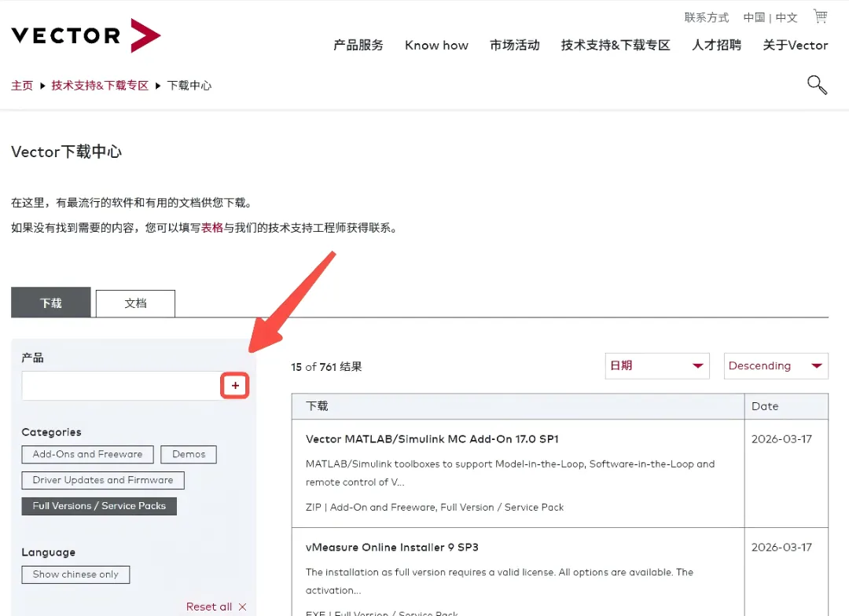Click the 联系方式 link
849x616 pixels.
point(707,17)
